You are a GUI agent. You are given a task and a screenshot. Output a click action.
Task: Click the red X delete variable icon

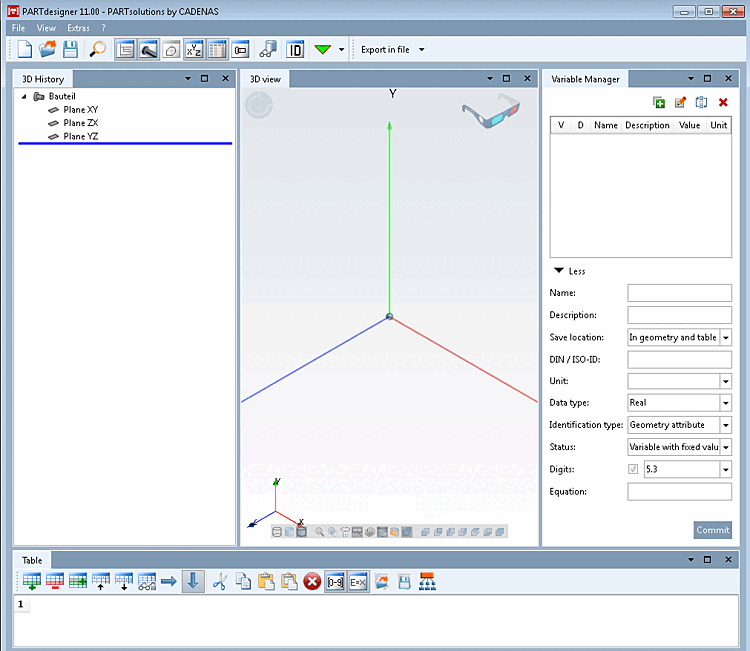point(723,102)
